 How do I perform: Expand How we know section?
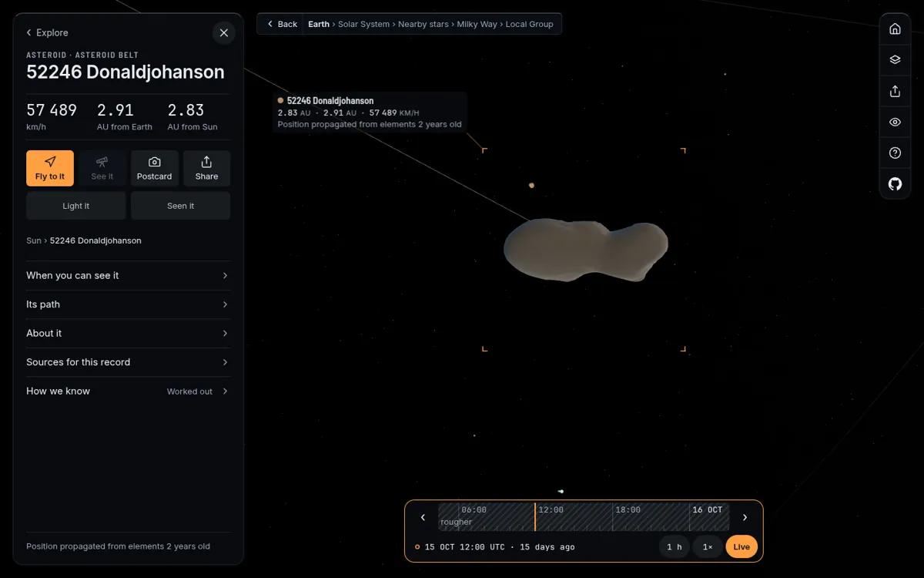(x=128, y=391)
